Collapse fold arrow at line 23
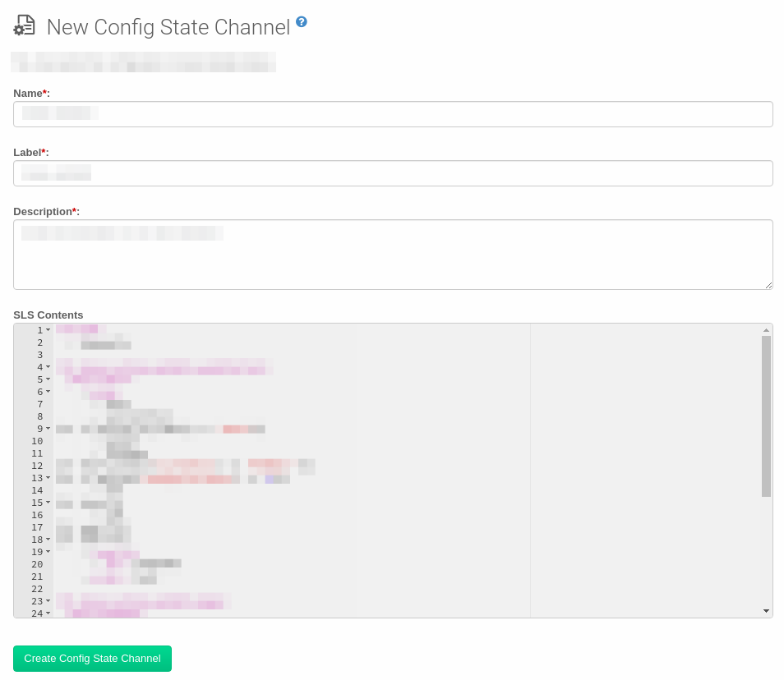The width and height of the screenshot is (784, 680). coord(48,601)
